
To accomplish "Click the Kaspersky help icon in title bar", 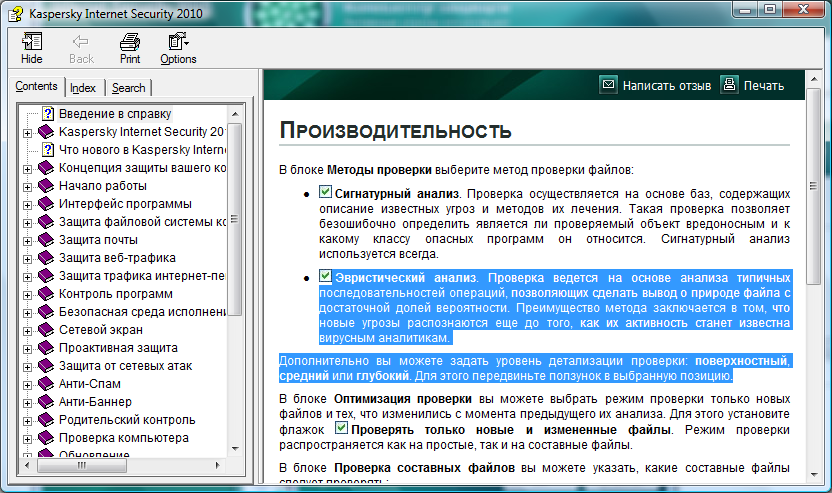I will coord(15,13).
